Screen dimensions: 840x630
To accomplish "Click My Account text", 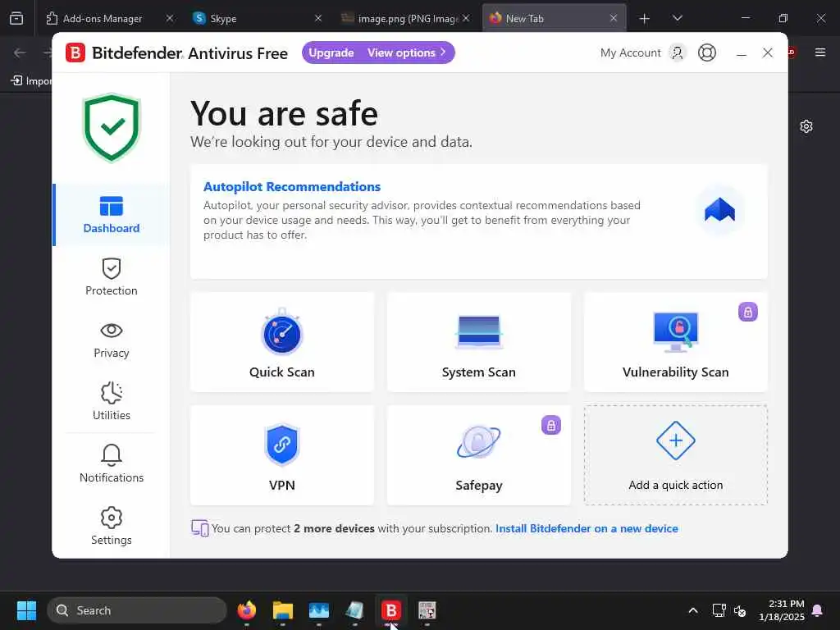I will 631,52.
